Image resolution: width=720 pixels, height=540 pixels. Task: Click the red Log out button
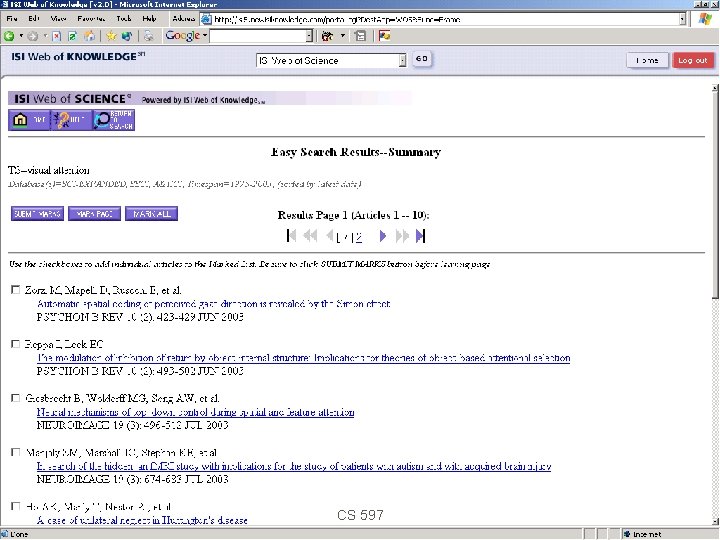pyautogui.click(x=693, y=60)
